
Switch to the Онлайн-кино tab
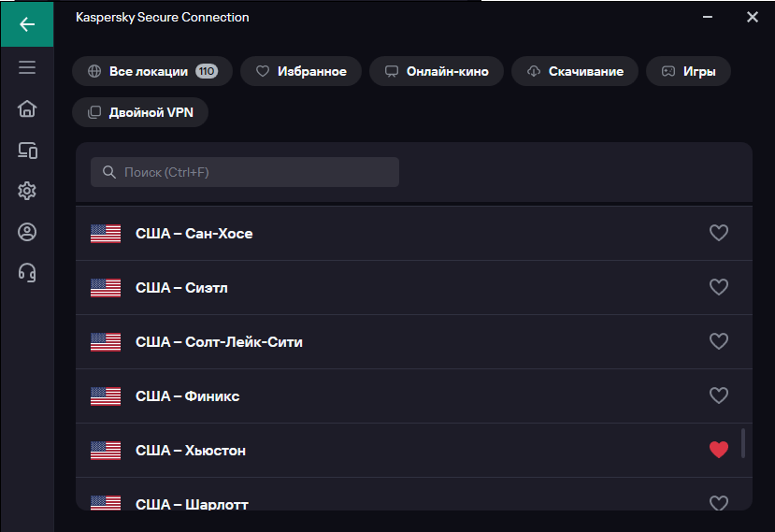tap(437, 71)
